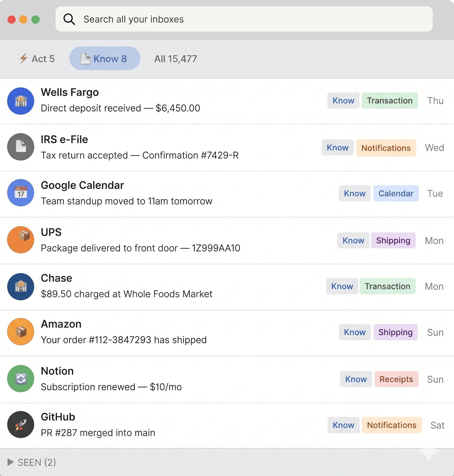The width and height of the screenshot is (454, 476).
Task: Open 'Direct deposit received — $6,450.00' message
Action: (x=120, y=108)
